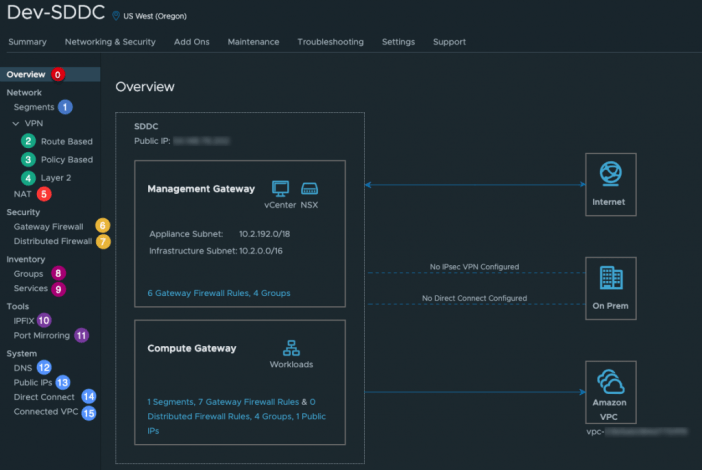The image size is (702, 470).
Task: Click the Dev-SDDC title
Action: point(56,12)
